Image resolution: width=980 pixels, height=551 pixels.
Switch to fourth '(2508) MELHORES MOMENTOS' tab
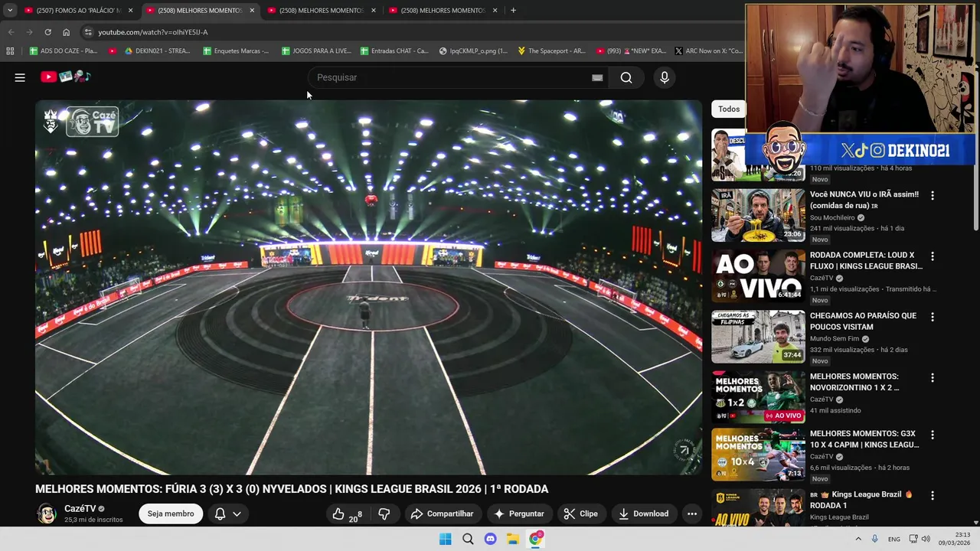(x=443, y=10)
